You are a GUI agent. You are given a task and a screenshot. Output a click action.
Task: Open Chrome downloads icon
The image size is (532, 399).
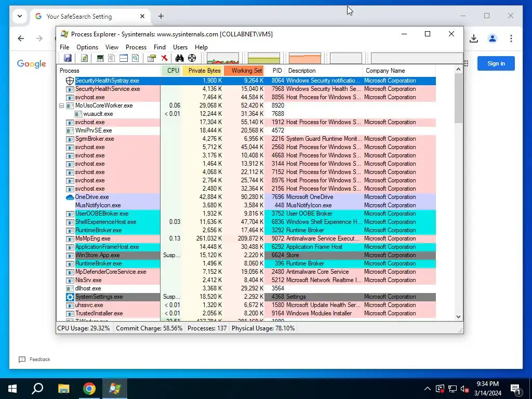(474, 38)
